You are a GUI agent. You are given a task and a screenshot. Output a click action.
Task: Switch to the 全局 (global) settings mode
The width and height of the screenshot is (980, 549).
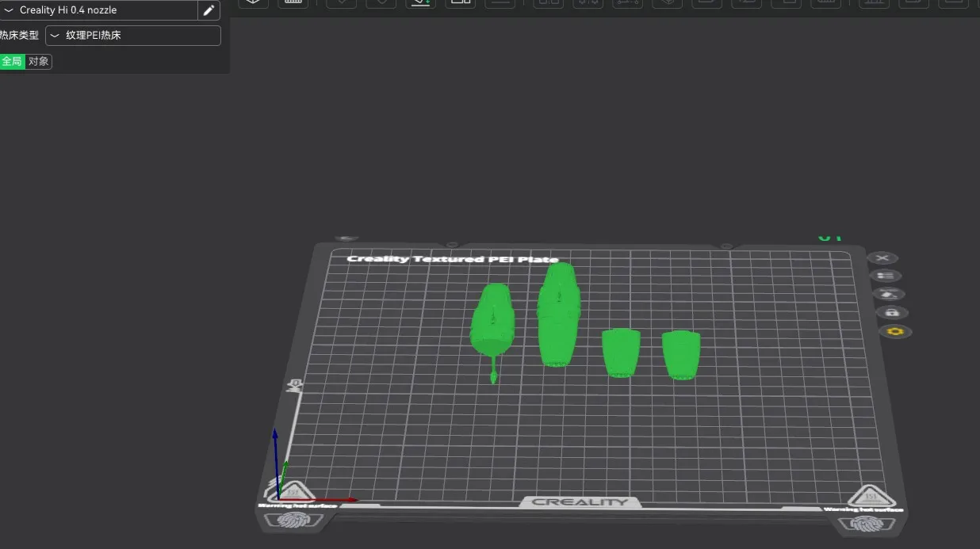(12, 61)
